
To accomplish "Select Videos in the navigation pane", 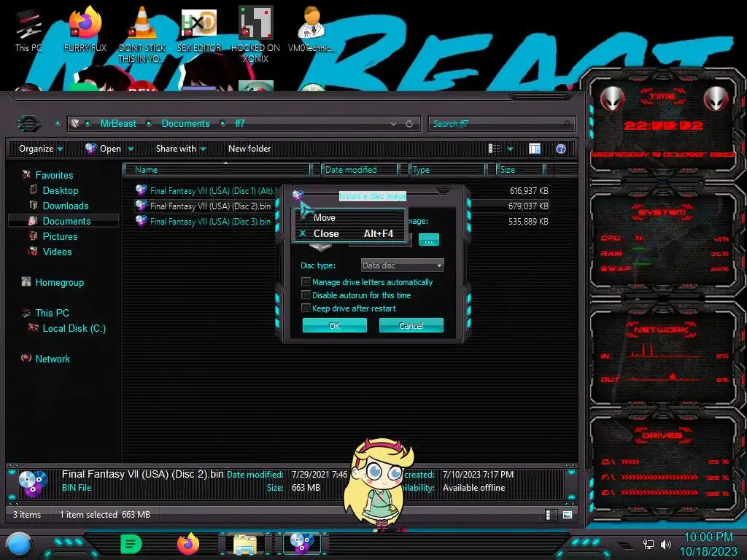I will [57, 252].
